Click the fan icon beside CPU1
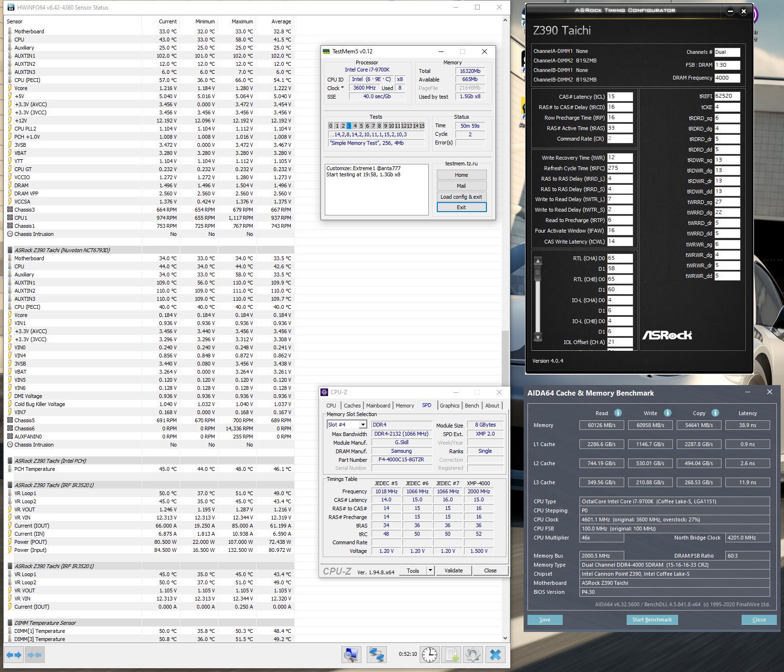 (10, 218)
